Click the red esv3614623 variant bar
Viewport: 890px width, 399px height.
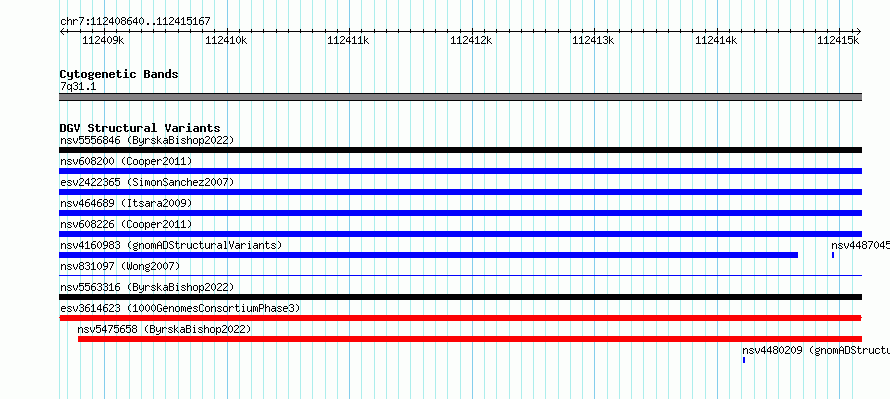pos(460,318)
